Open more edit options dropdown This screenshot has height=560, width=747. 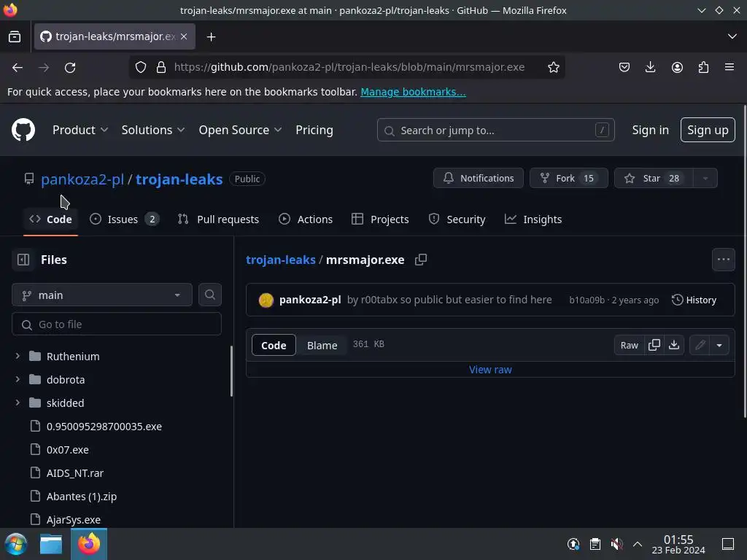tap(719, 345)
